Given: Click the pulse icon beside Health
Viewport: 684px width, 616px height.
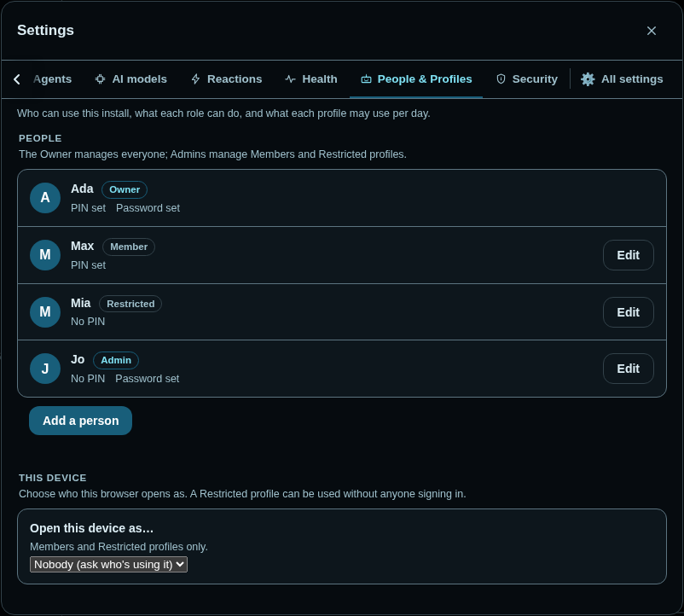Looking at the screenshot, I should point(290,79).
